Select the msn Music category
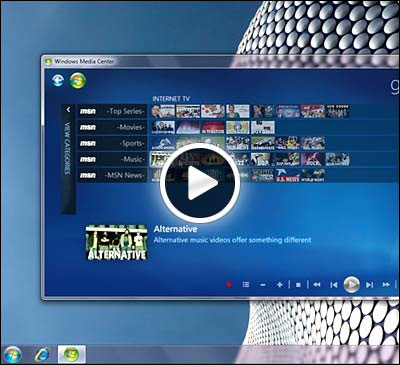400x365 pixels. pos(112,159)
